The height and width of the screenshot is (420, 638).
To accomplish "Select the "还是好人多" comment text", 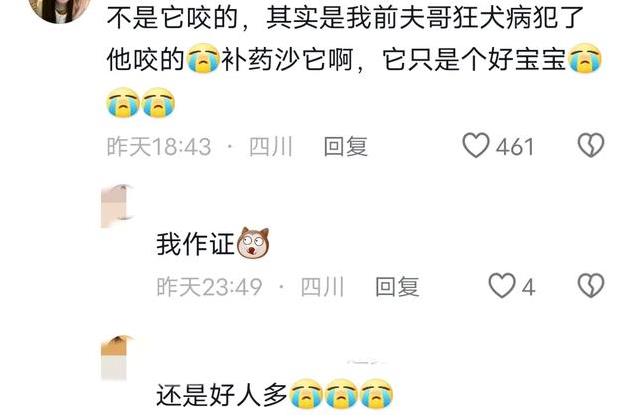I will coord(222,395).
